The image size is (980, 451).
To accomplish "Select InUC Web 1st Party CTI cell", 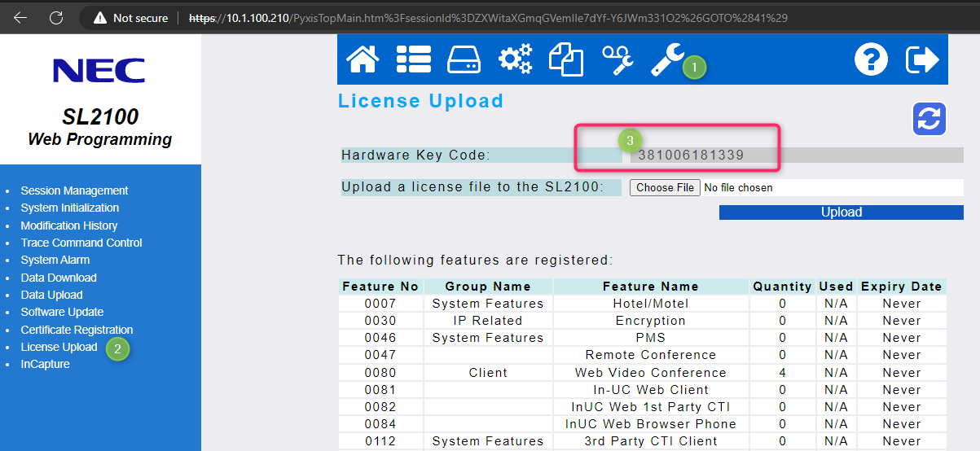I will click(x=650, y=407).
